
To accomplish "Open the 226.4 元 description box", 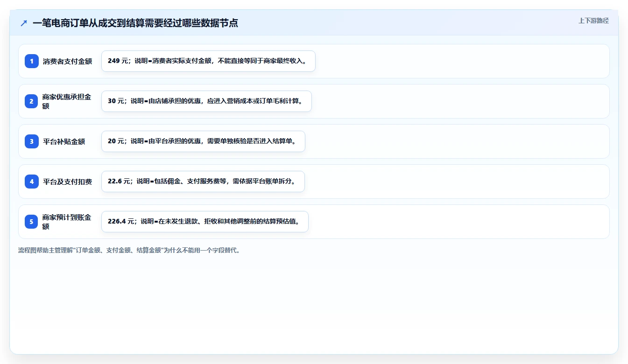I will [205, 222].
